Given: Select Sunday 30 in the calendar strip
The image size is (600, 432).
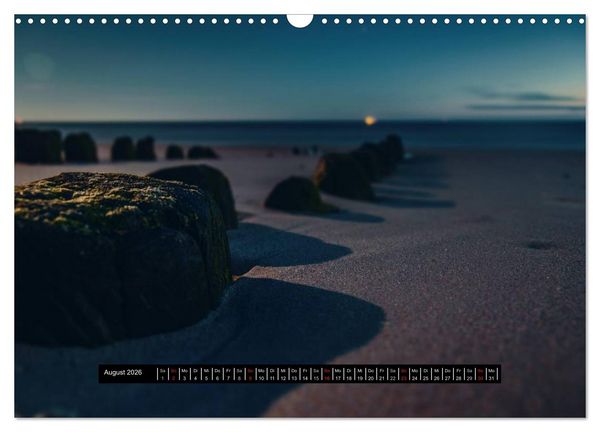Looking at the screenshot, I should pyautogui.click(x=480, y=374).
